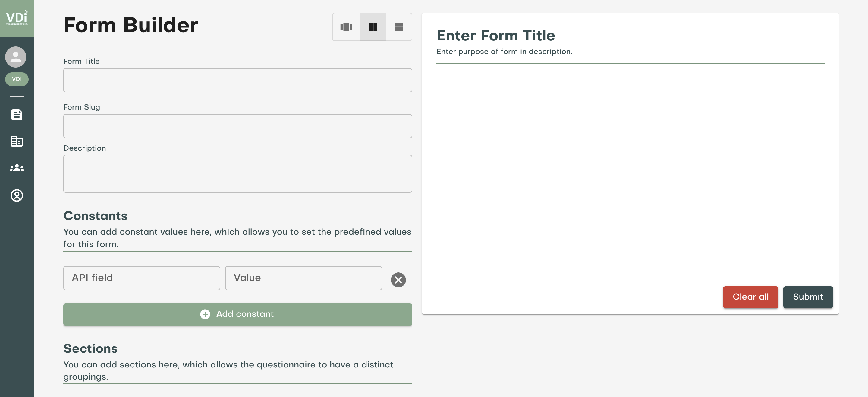Open the user avatar profile picture

(16, 57)
